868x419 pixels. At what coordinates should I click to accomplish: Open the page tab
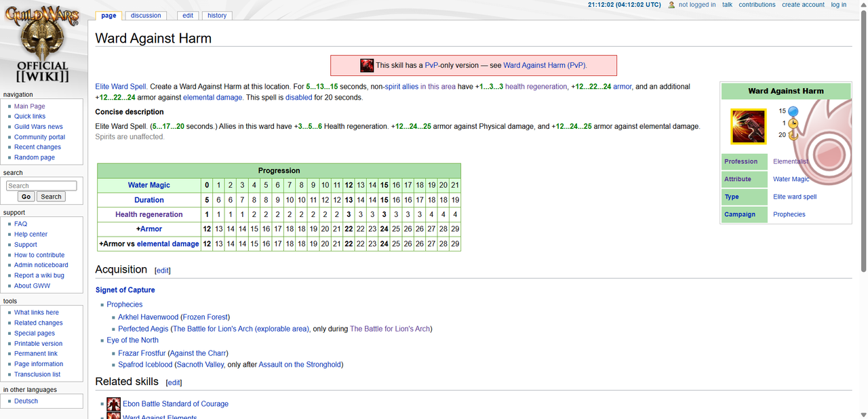click(x=108, y=16)
